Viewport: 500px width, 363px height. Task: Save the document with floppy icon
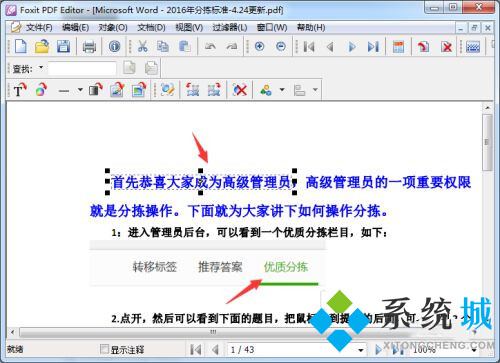tap(63, 46)
